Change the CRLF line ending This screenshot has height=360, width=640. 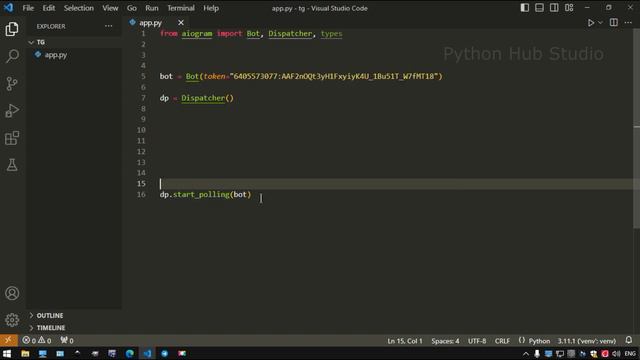(x=502, y=341)
